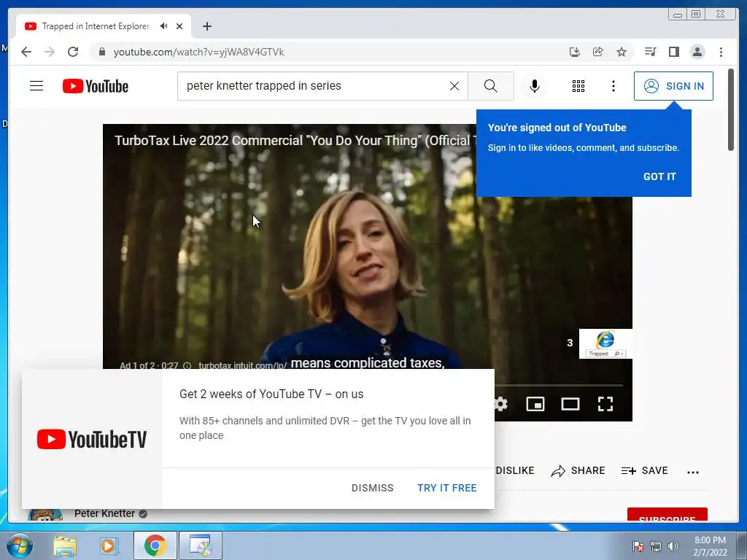Viewport: 747px width, 560px height.
Task: Click DISMISS on the YouTube TV promo
Action: (373, 488)
